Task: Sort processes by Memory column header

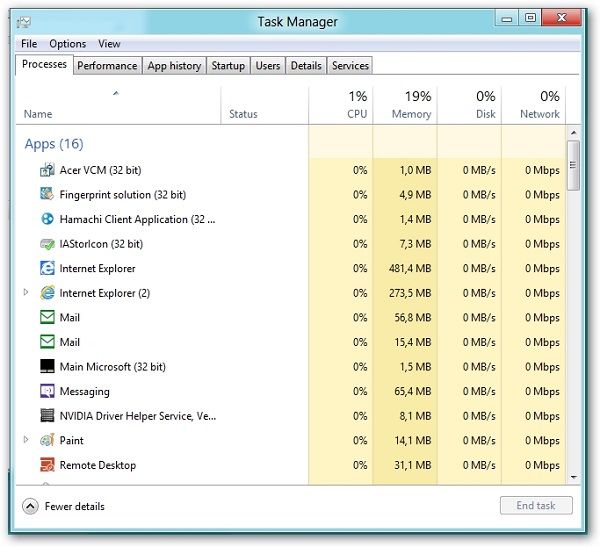Action: pyautogui.click(x=411, y=105)
